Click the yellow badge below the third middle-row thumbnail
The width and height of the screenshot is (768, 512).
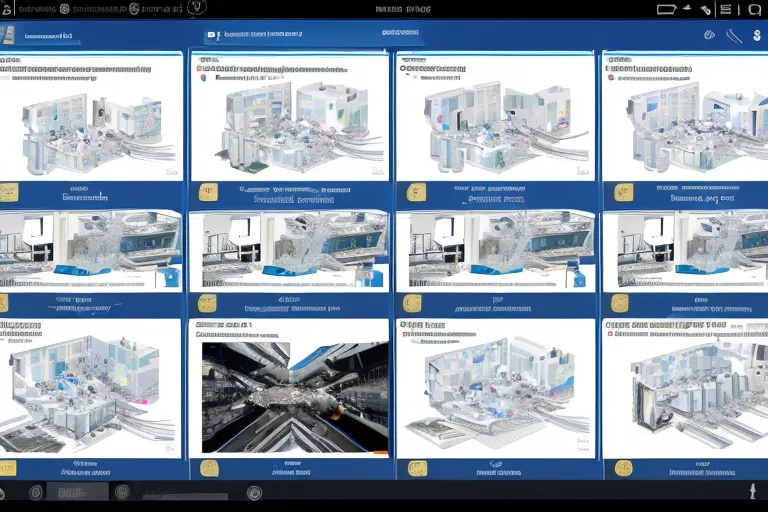412,303
